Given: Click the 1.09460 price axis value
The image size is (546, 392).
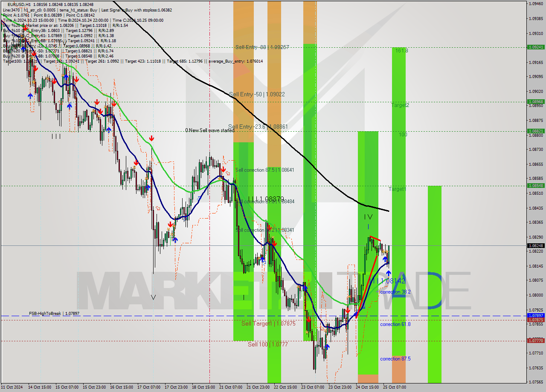Looking at the screenshot, I should 536,3.
